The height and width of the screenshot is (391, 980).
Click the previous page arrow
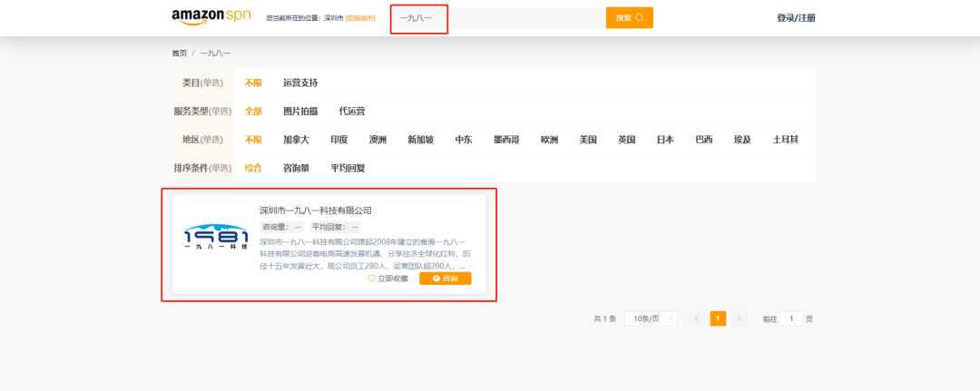pyautogui.click(x=697, y=318)
